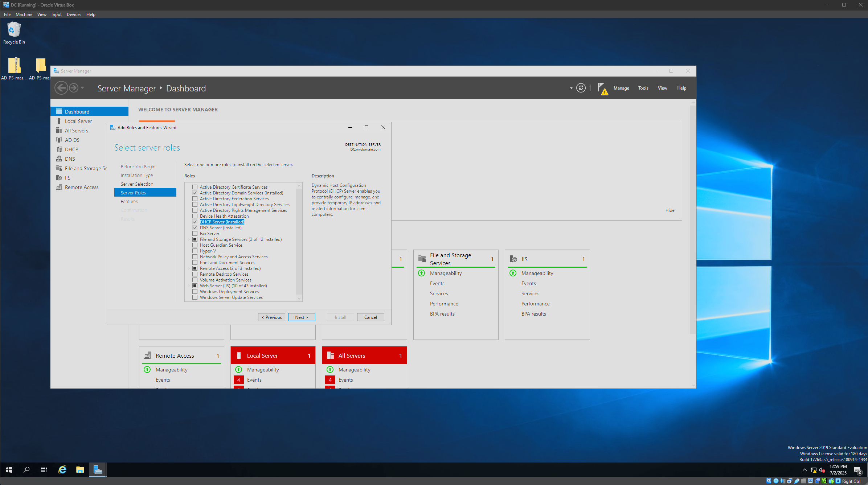This screenshot has height=485, width=868.
Task: Select Windows Deployment Services role checkbox
Action: 195,292
